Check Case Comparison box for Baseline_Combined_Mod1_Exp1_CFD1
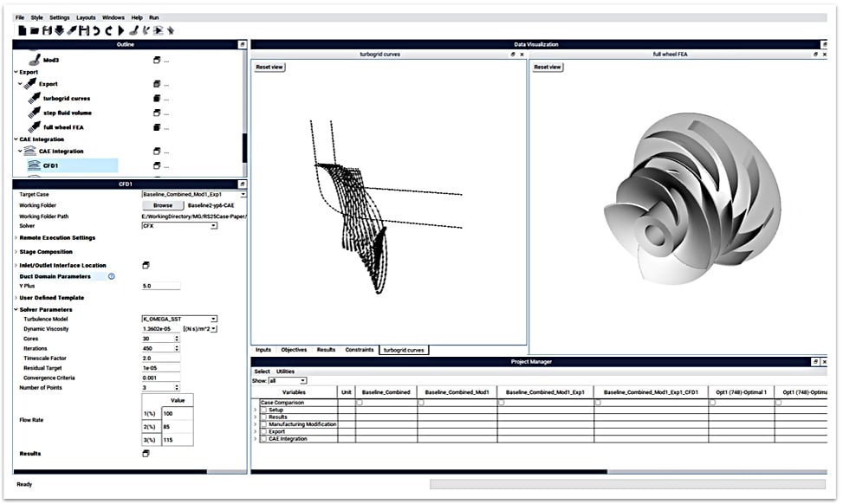The width and height of the screenshot is (843, 504). click(x=598, y=403)
